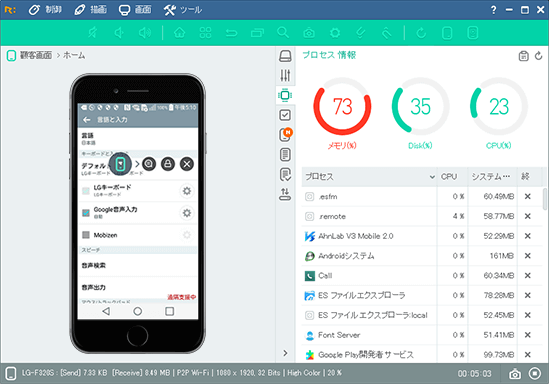The width and height of the screenshot is (549, 384).
Task: Click the mute speaker icon in toolbar
Action: [92, 33]
